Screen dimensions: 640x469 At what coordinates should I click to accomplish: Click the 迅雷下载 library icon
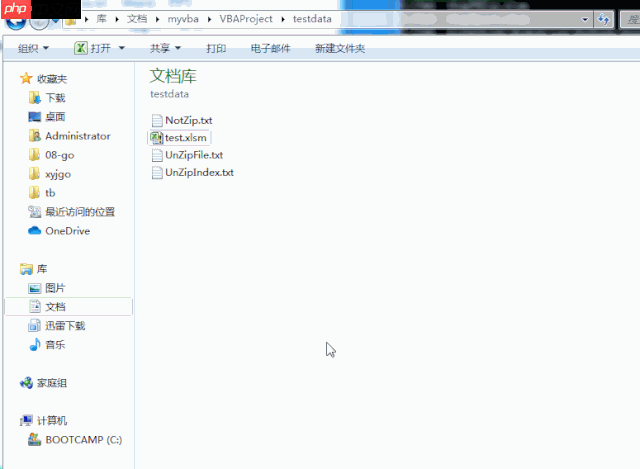[x=34, y=326]
